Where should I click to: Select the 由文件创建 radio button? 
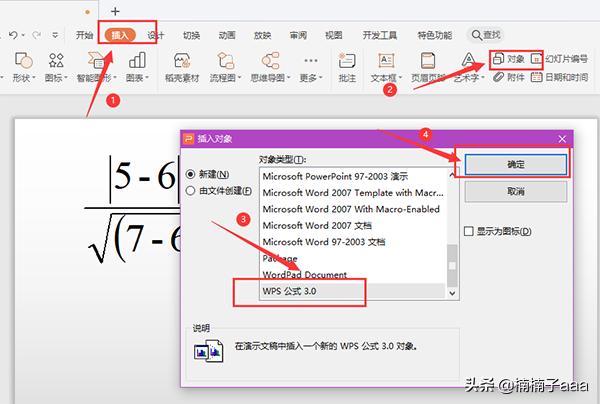(x=190, y=191)
